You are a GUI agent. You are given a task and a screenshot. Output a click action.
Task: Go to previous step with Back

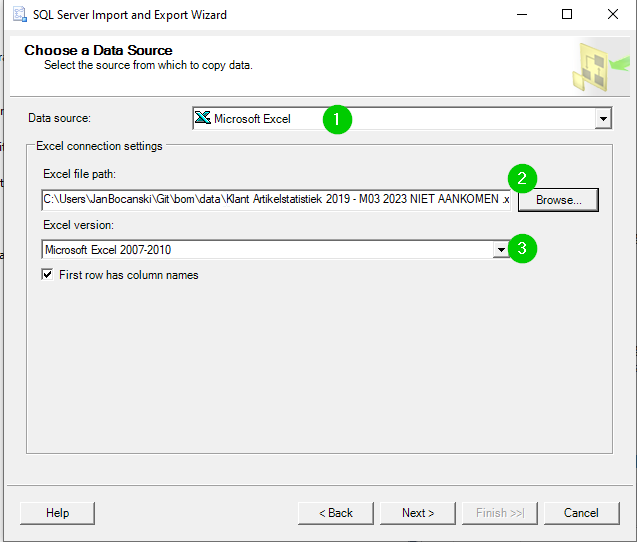tap(336, 513)
